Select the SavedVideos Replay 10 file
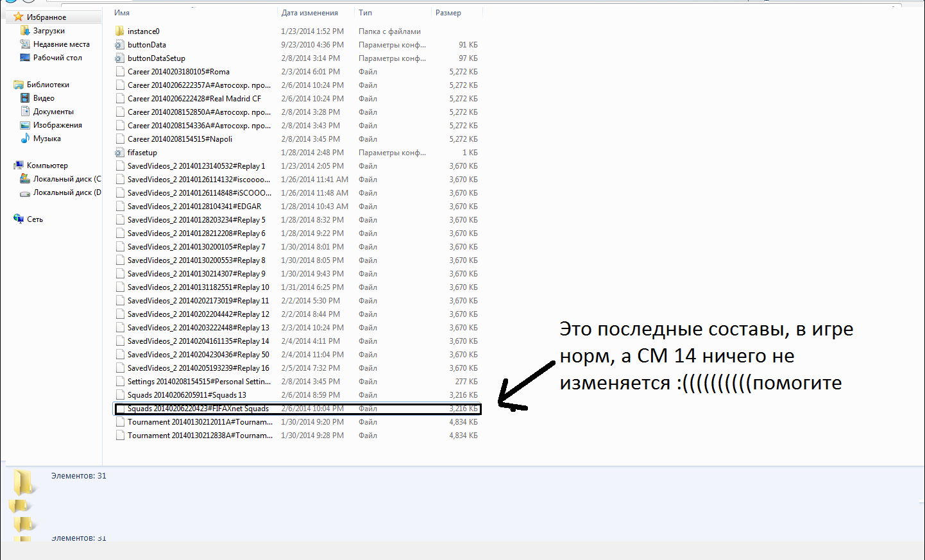The width and height of the screenshot is (925, 560). click(x=198, y=287)
